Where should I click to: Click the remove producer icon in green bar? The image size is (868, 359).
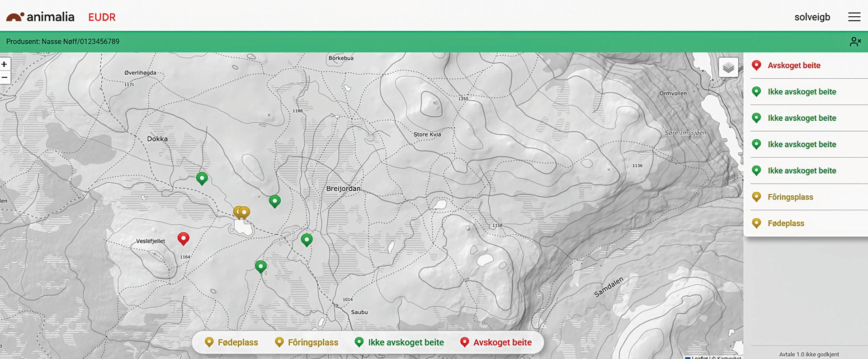[x=855, y=42]
